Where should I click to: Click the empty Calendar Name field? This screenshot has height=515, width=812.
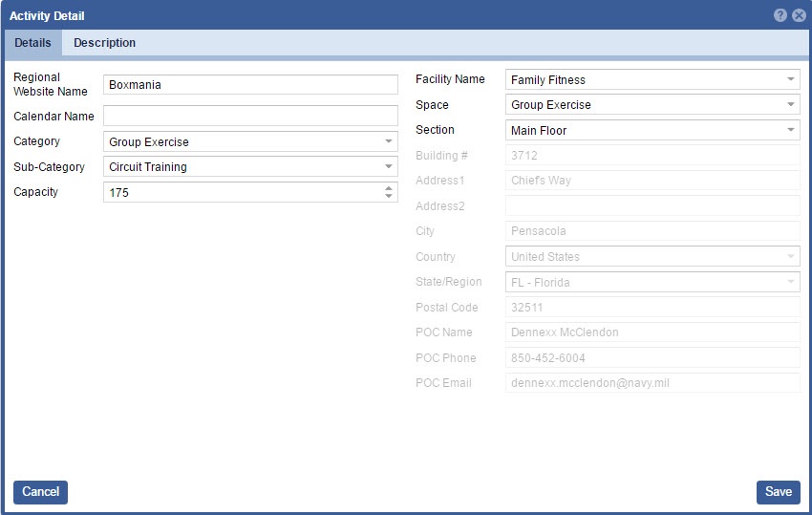250,116
